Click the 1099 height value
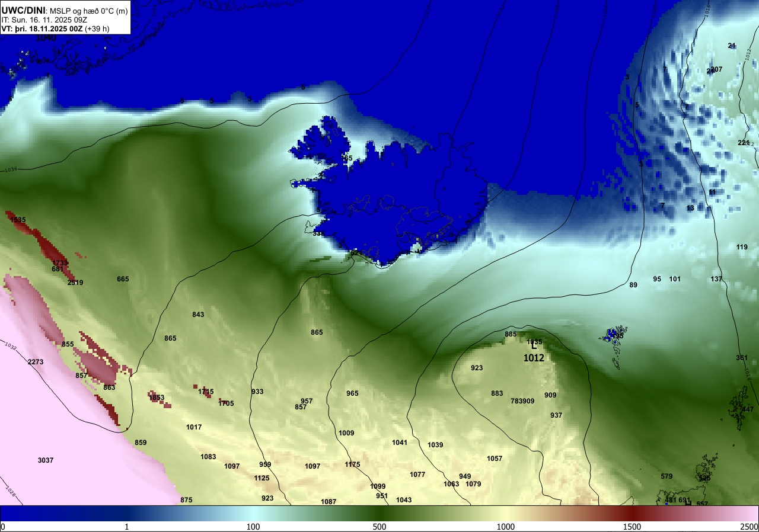The height and width of the screenshot is (532, 759). [378, 486]
